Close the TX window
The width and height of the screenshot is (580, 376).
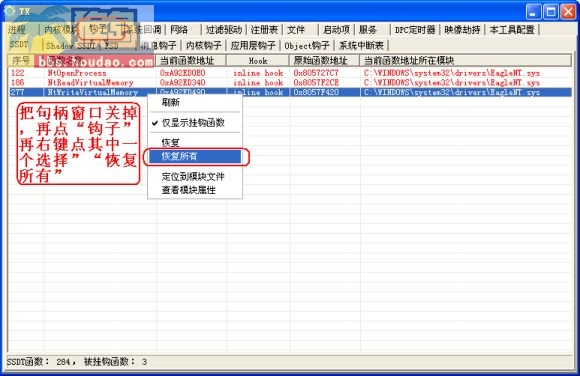(x=568, y=12)
